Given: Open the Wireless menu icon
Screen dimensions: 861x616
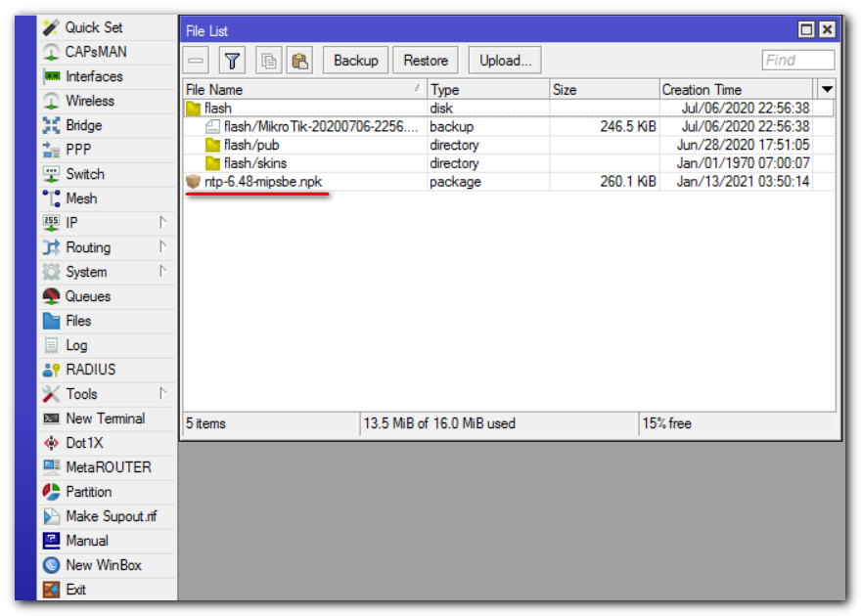Looking at the screenshot, I should pos(51,101).
